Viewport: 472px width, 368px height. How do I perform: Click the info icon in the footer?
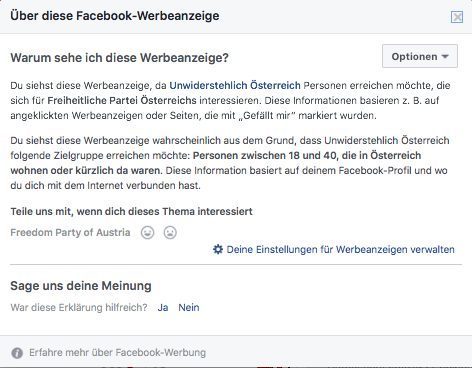pyautogui.click(x=17, y=353)
